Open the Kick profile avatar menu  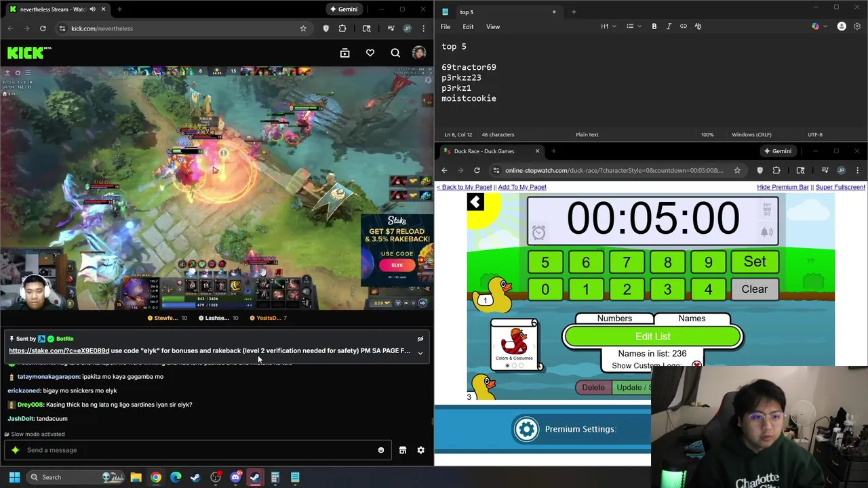(x=419, y=53)
